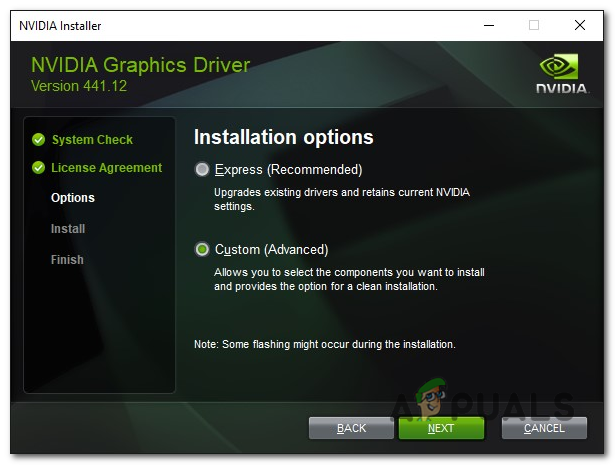Click the Custom (Advanced) label text

point(271,249)
